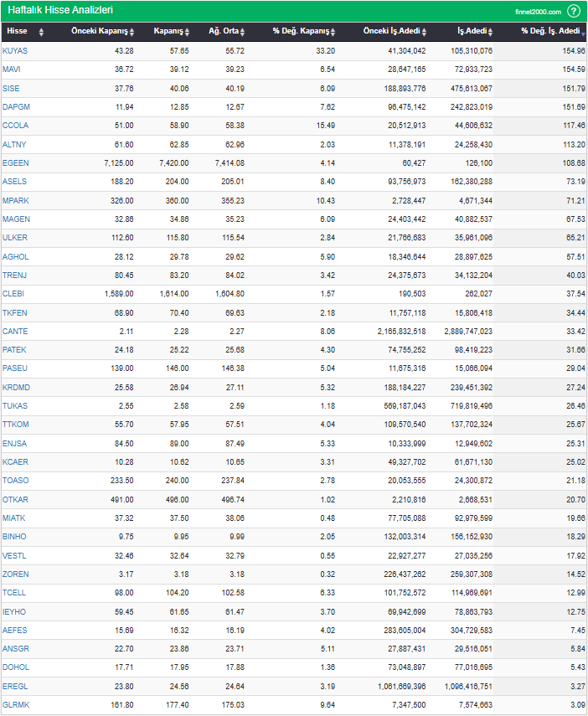Viewport: 588px width, 716px height.
Task: Click the İş.Adedi column sort icon
Action: pyautogui.click(x=496, y=32)
